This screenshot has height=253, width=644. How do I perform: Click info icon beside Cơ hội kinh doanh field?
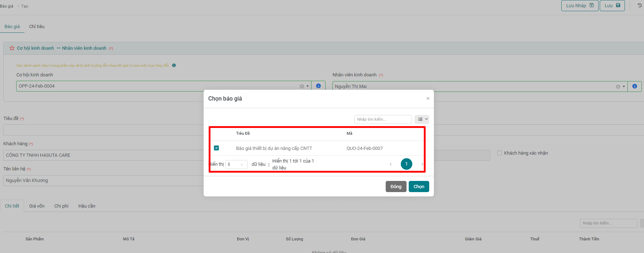tap(318, 86)
